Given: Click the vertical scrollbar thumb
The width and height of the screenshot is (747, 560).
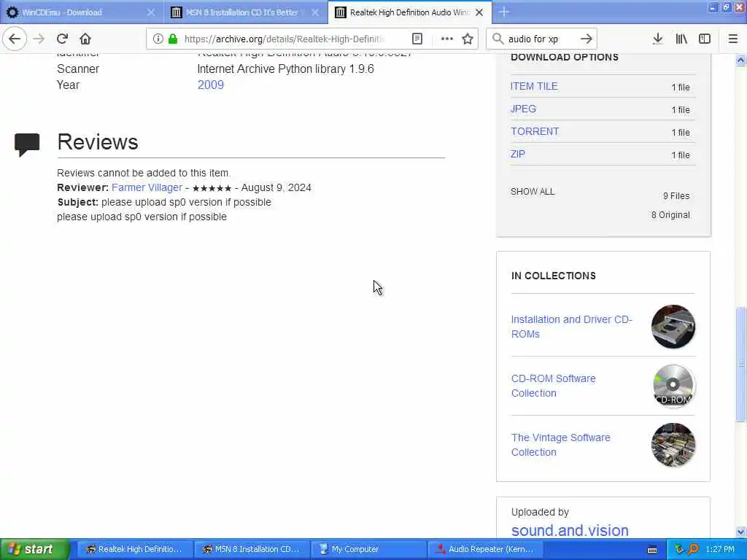Looking at the screenshot, I should click(740, 365).
